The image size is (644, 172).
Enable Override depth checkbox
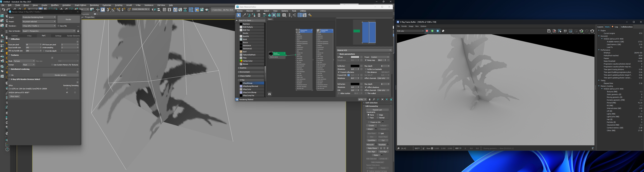(44, 51)
